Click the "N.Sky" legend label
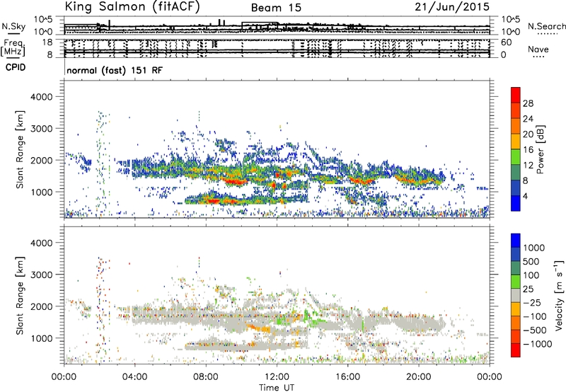The height and width of the screenshot is (392, 566). (13, 26)
